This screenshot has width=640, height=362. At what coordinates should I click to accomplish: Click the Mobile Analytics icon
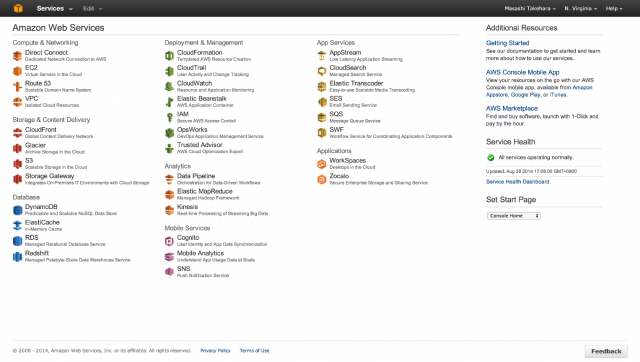pos(169,256)
